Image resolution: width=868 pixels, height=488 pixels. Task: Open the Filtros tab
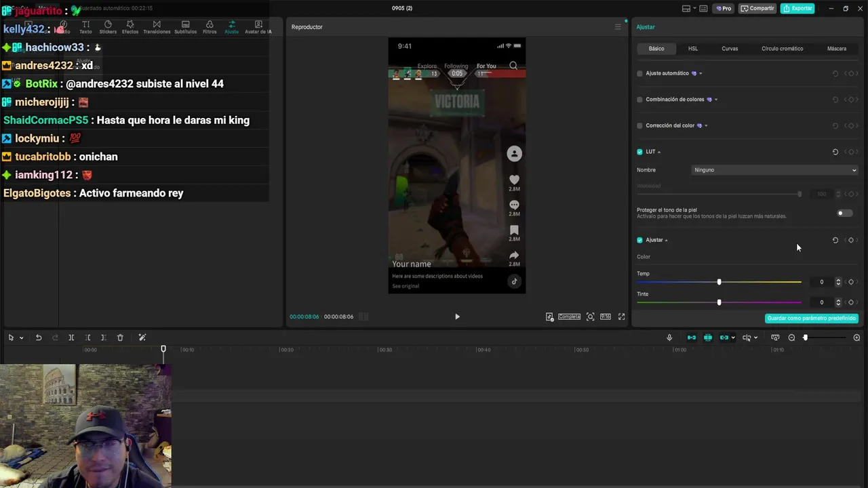pyautogui.click(x=210, y=27)
